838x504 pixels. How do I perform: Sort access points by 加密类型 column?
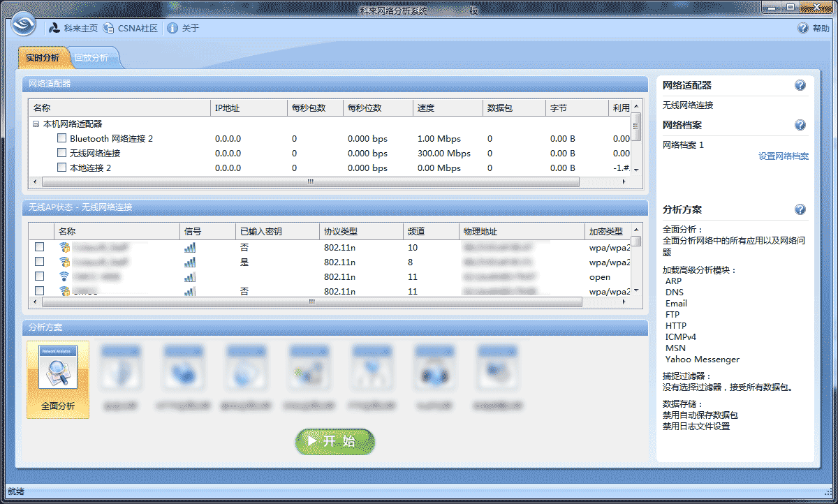pyautogui.click(x=608, y=232)
